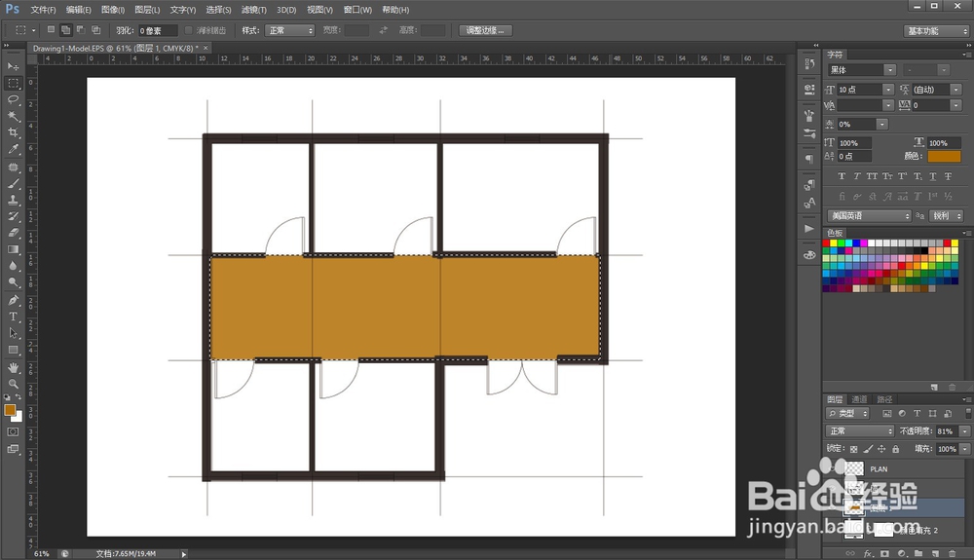Toggle Underline text style

tap(933, 176)
